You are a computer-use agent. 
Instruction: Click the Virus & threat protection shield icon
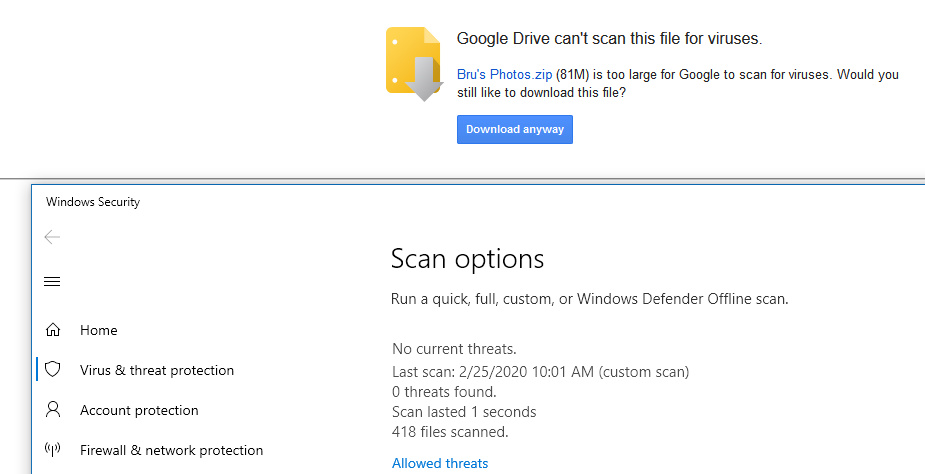[53, 370]
